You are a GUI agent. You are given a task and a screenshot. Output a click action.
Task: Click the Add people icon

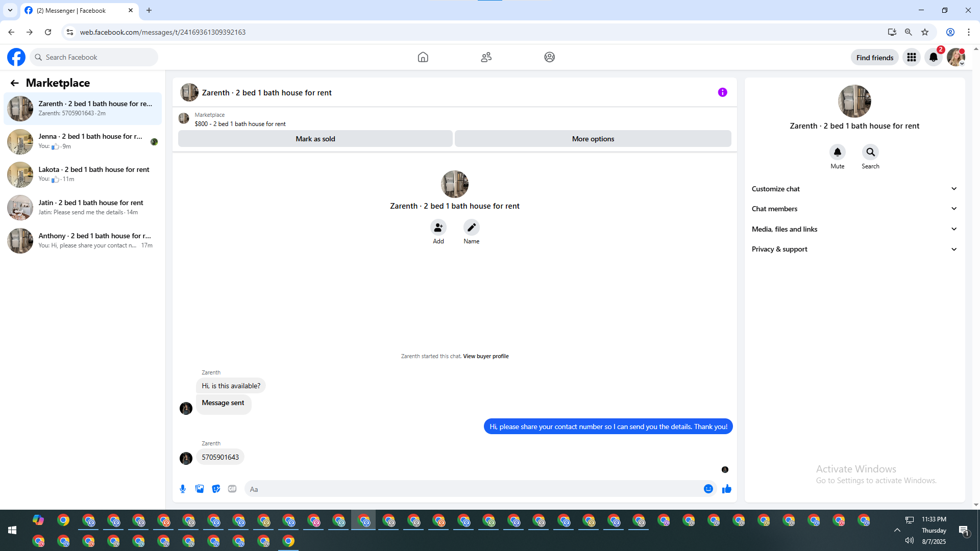tap(438, 227)
